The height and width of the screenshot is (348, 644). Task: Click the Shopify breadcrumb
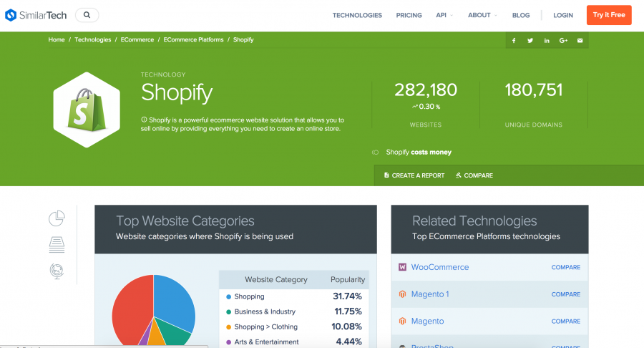tap(243, 40)
